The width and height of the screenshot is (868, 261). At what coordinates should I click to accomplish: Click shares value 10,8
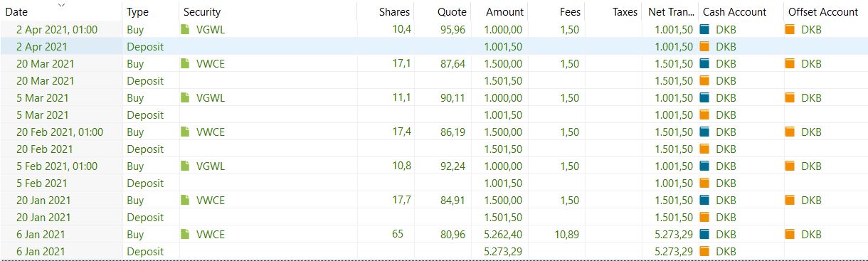tap(401, 166)
